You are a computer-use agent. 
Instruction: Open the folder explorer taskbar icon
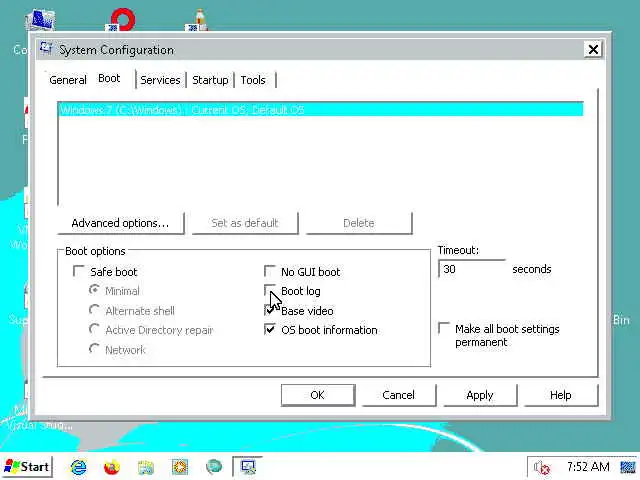146,467
